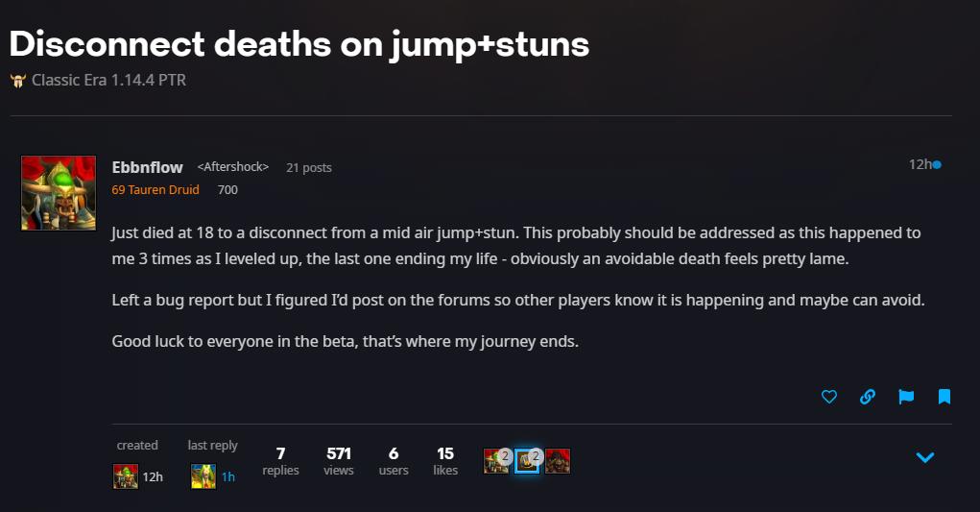Copy post link via chain icon
The height and width of the screenshot is (512, 980).
tap(868, 396)
